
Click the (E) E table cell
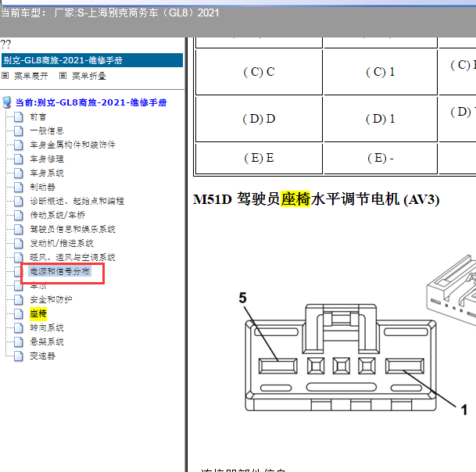259,158
